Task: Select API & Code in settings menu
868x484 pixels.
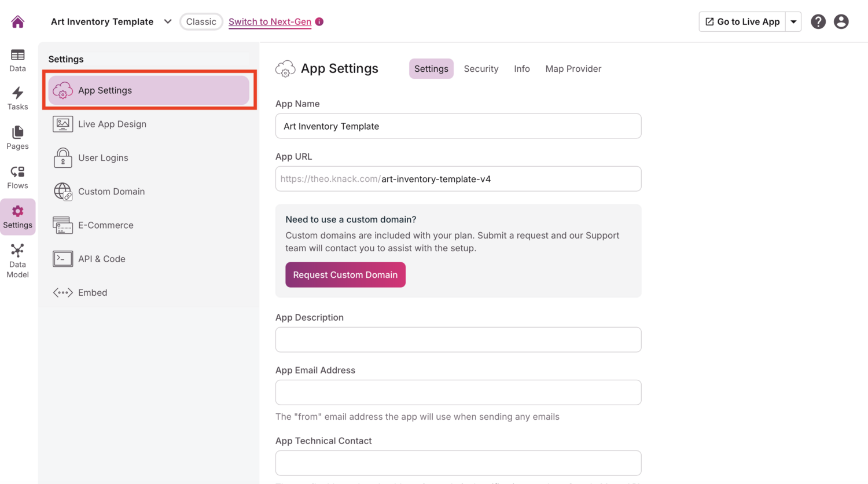Action: (x=101, y=259)
